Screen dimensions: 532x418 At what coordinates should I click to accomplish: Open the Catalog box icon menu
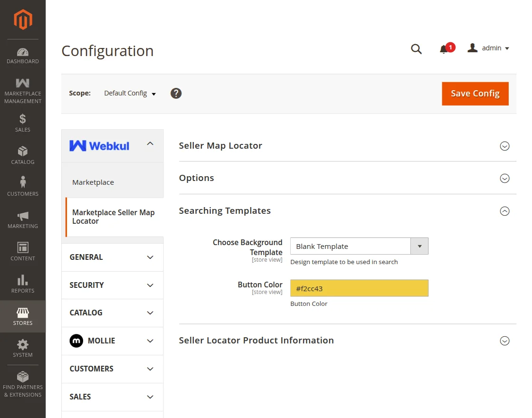(x=23, y=155)
